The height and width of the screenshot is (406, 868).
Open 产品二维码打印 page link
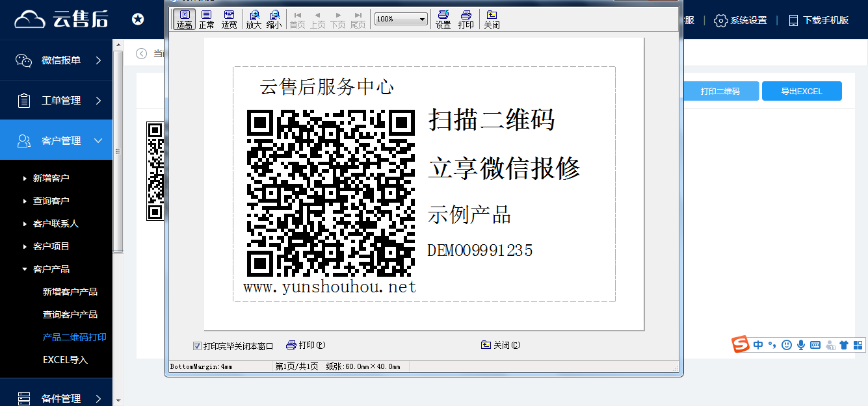[x=75, y=337]
